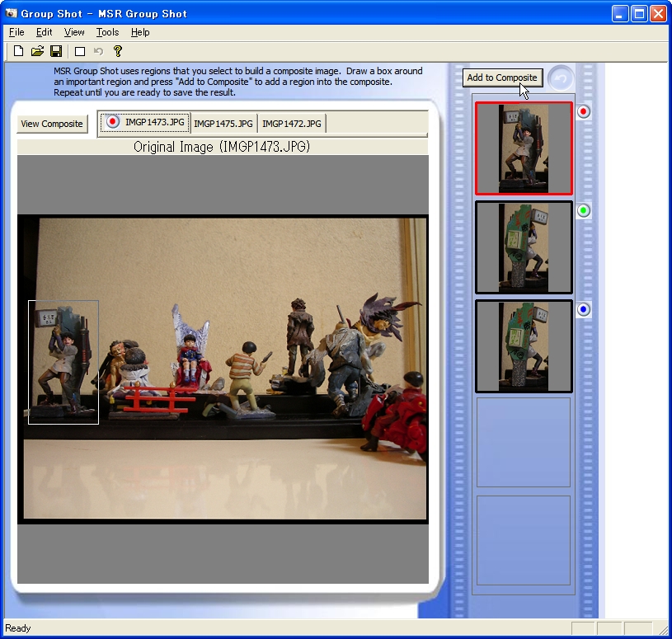Image resolution: width=672 pixels, height=639 pixels.
Task: Switch to the IMGP1472.JPG tab
Action: (x=292, y=124)
